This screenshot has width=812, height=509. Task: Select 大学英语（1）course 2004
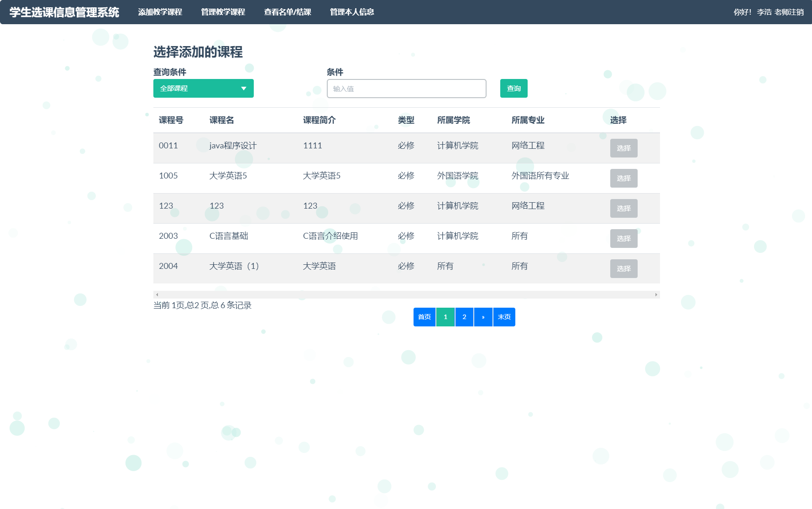pyautogui.click(x=623, y=268)
